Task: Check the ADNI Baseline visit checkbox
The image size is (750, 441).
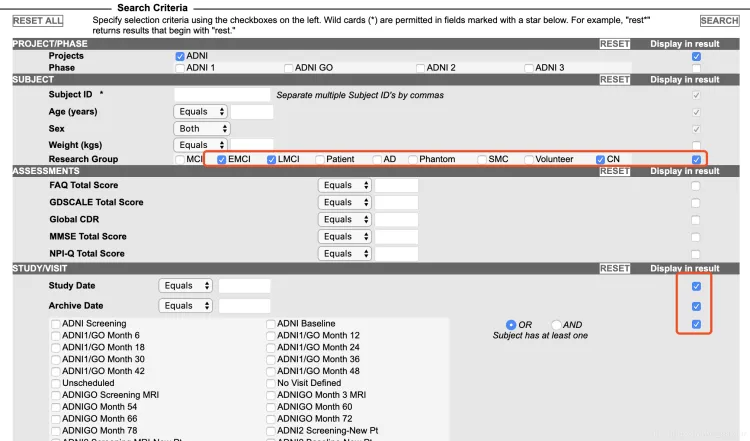Action: [270, 324]
